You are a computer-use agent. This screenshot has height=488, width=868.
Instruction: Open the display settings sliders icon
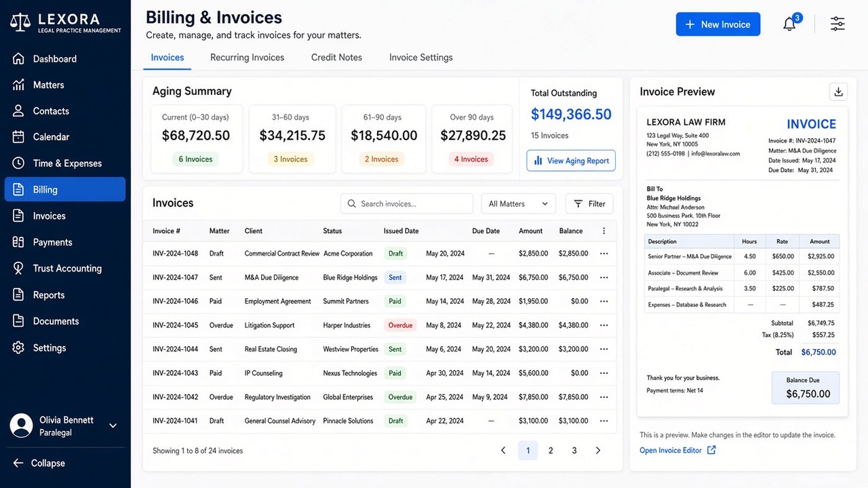[838, 24]
